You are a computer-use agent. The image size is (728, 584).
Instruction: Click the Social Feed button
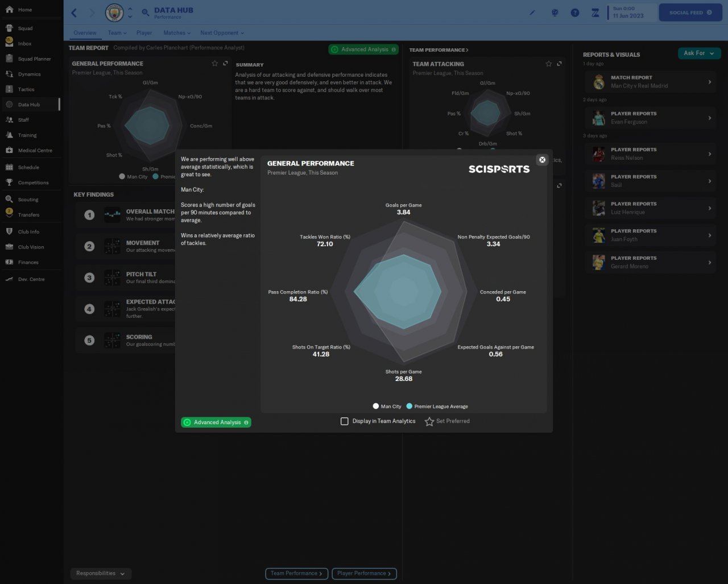690,13
